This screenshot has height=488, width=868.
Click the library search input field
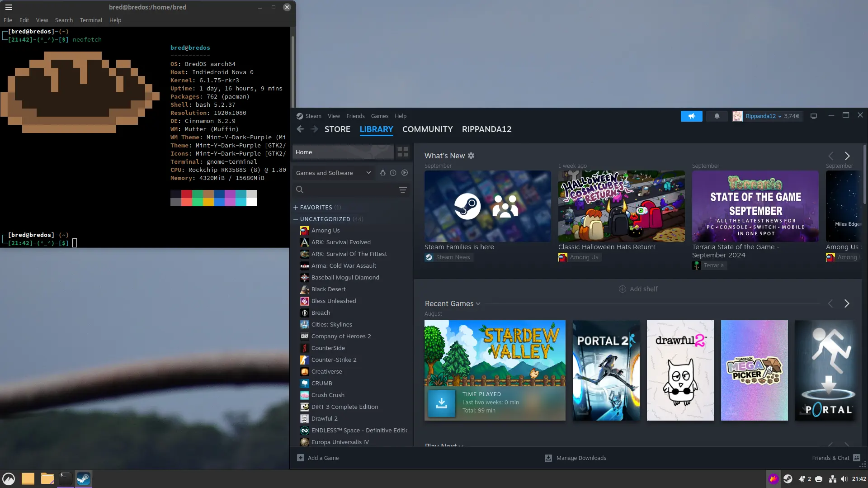[x=350, y=190]
